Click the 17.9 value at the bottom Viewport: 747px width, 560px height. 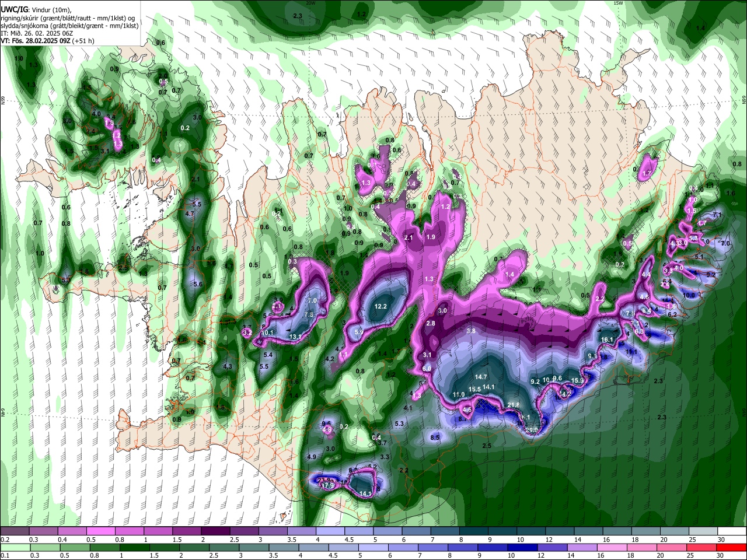tap(327, 485)
